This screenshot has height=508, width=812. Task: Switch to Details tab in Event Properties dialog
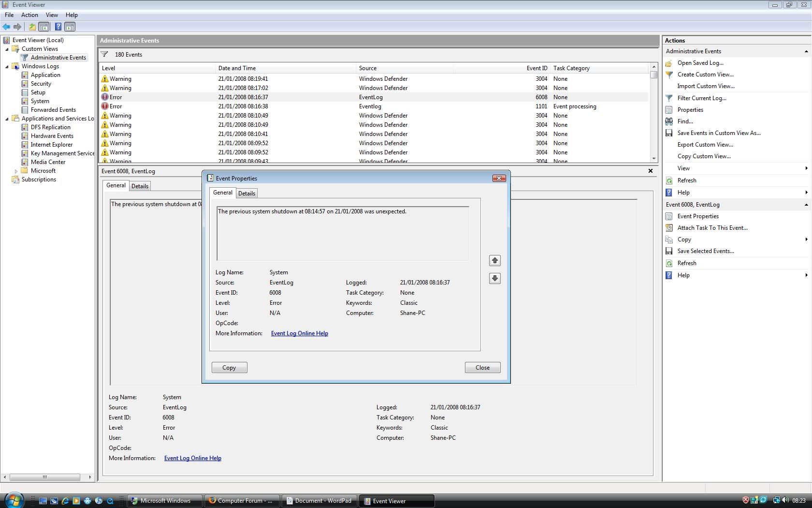coord(246,194)
